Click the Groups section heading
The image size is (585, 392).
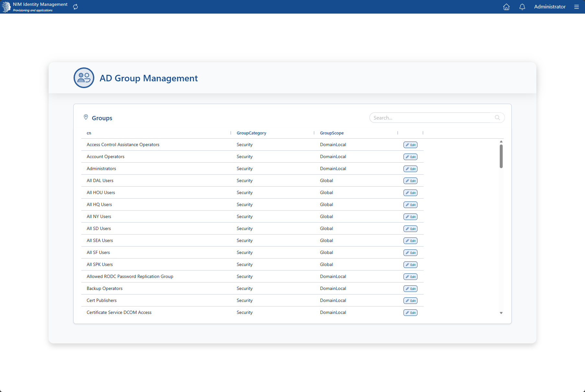click(x=102, y=118)
